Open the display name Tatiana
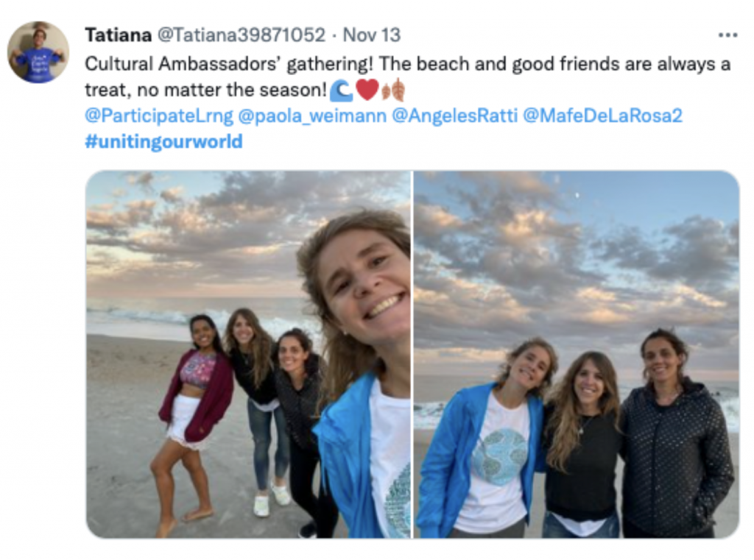Image resolution: width=754 pixels, height=560 pixels. 119,35
